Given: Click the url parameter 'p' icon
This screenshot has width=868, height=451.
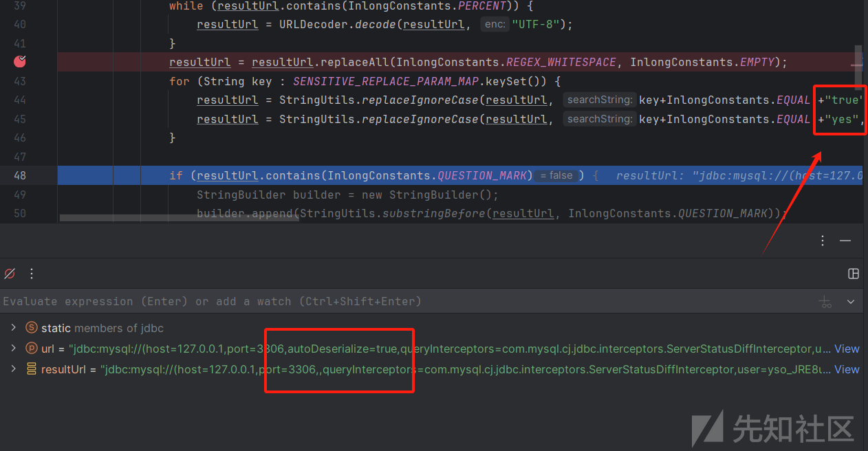Looking at the screenshot, I should (31, 349).
